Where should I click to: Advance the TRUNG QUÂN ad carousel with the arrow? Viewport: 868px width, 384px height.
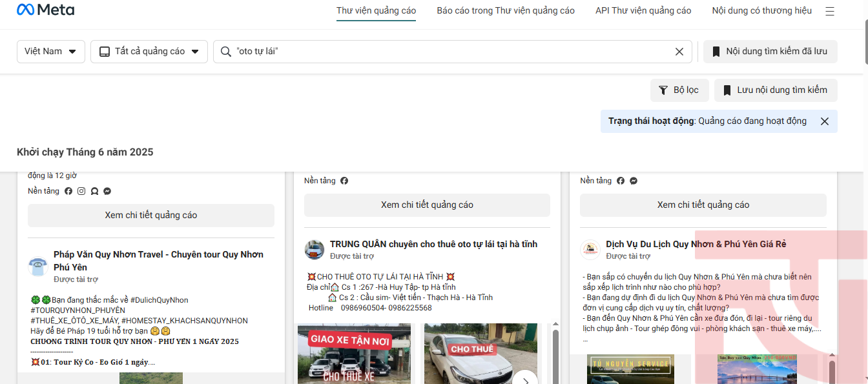pos(526,382)
